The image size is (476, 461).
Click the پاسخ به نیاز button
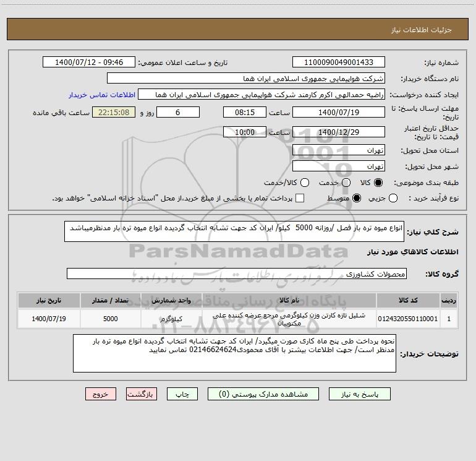(x=360, y=394)
